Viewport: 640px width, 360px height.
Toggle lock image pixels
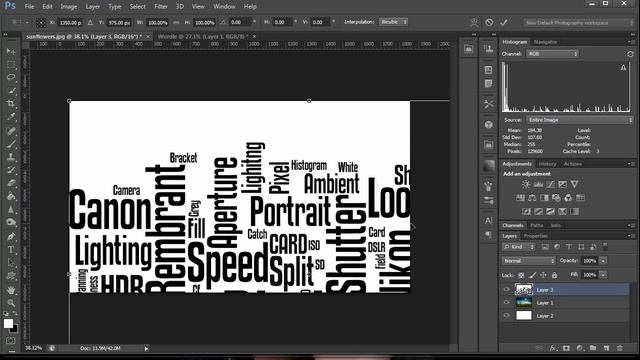(x=532, y=275)
